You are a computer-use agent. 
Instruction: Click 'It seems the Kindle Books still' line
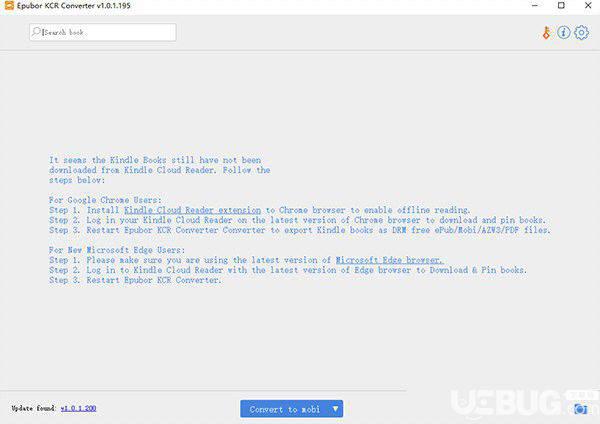[x=155, y=160]
